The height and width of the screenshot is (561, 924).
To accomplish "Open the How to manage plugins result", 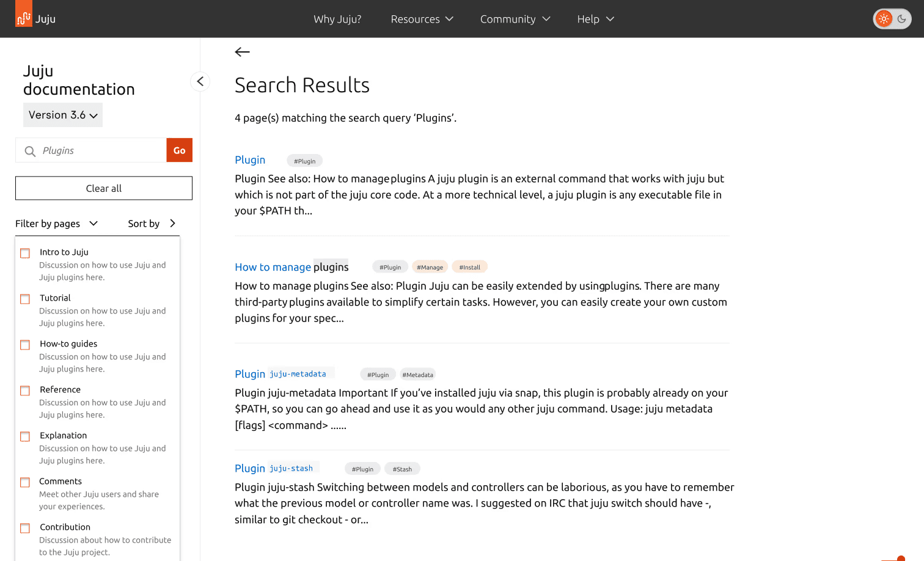I will [x=291, y=267].
